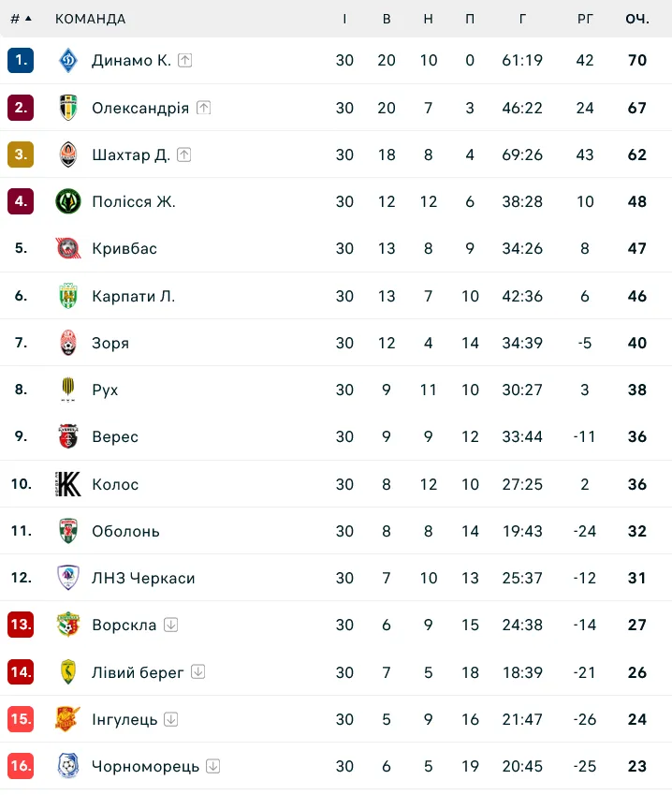Click the gold rank 3 position badge
The width and height of the screenshot is (672, 795).
21,155
